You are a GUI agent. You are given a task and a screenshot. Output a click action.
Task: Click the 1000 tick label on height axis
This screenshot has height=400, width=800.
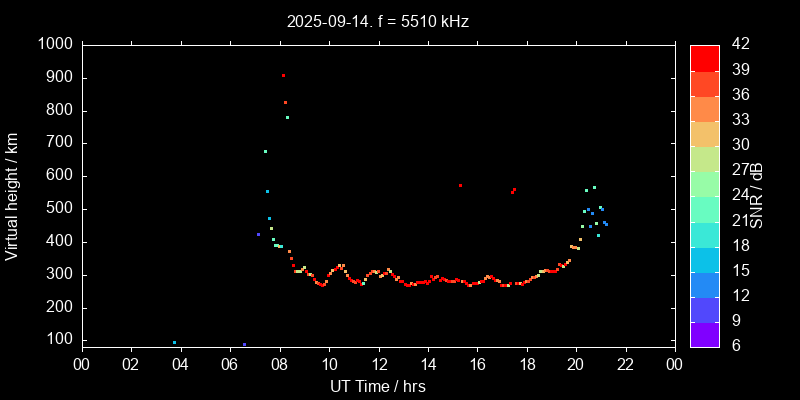(x=54, y=45)
